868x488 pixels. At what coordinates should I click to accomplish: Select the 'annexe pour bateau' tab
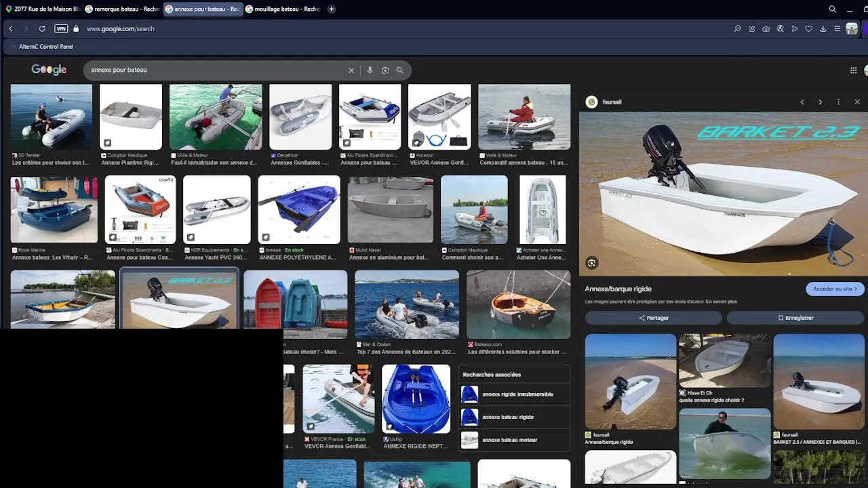click(203, 9)
